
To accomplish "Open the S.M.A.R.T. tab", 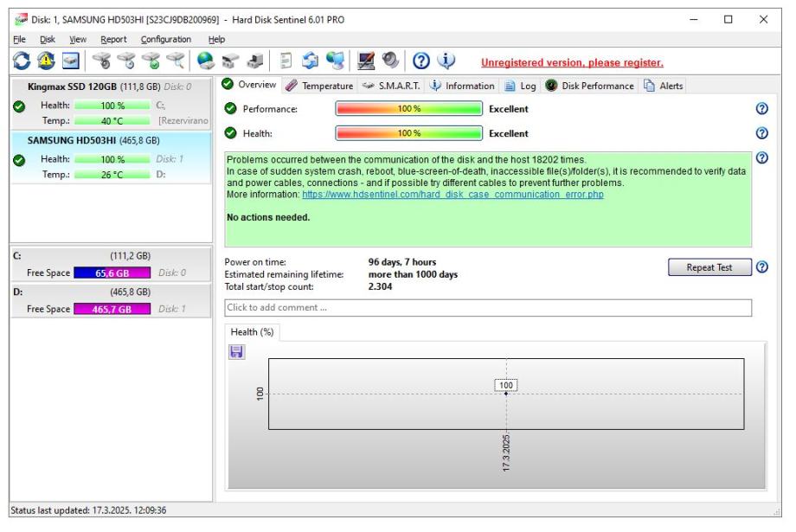I will [391, 86].
